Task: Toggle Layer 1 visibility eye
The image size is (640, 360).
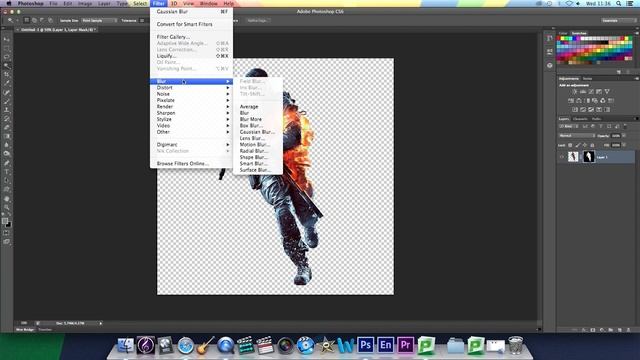Action: 562,157
